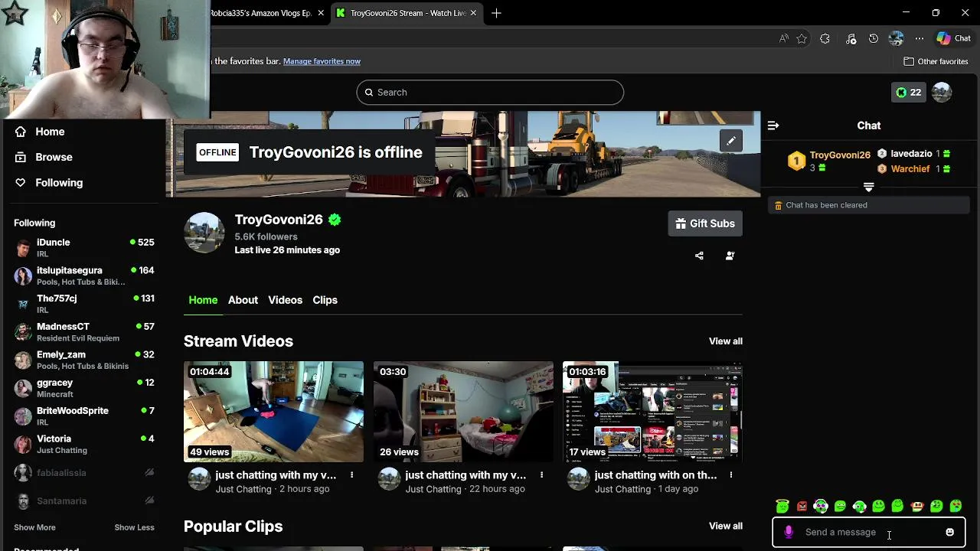
Task: Open Other favorites folder
Action: (936, 61)
